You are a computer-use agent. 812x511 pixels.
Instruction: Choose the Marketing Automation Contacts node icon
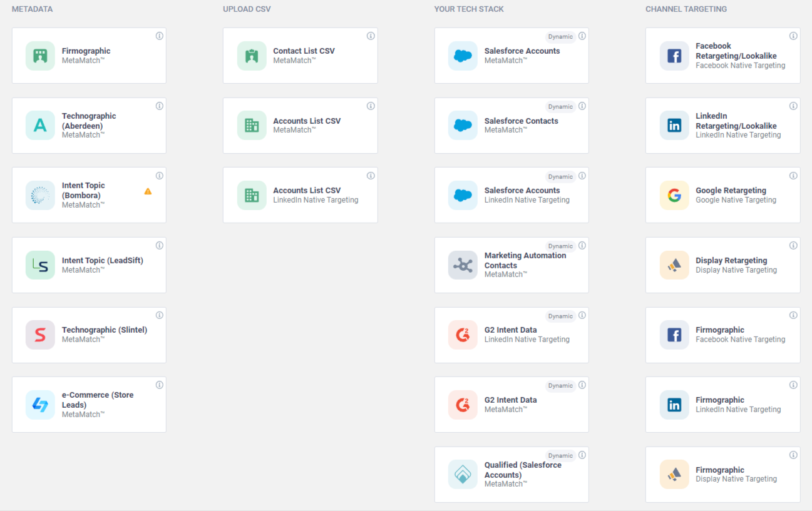tap(463, 265)
